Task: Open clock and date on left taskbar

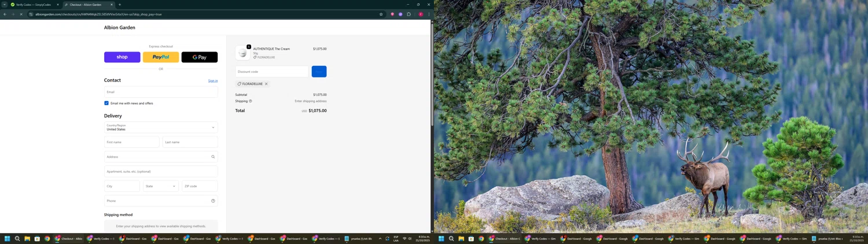Action: (424, 238)
